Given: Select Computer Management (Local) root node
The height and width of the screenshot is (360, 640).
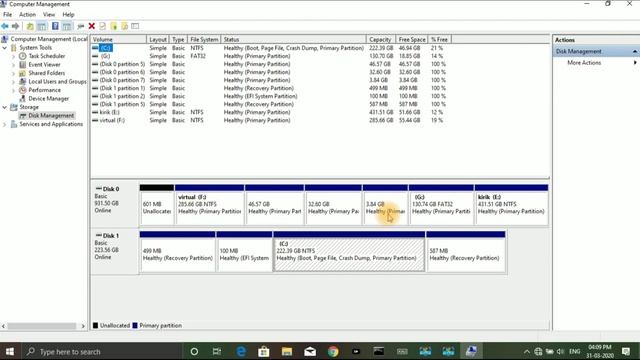Looking at the screenshot, I should 49,39.
